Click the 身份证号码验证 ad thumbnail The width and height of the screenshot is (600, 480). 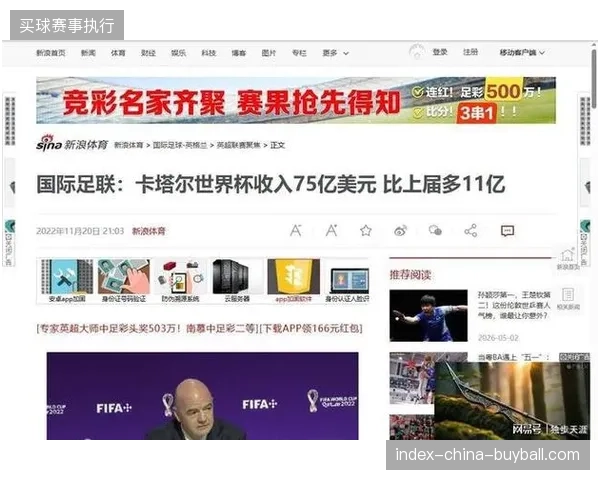click(x=124, y=281)
